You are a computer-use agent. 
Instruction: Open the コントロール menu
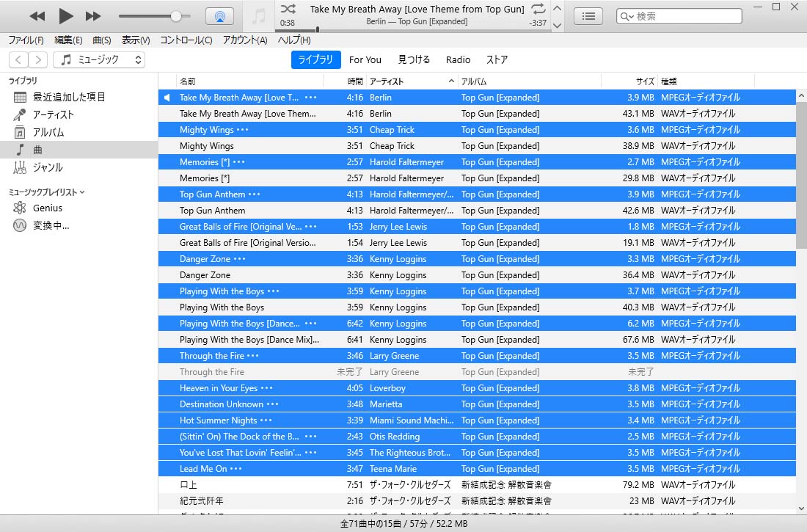click(x=186, y=40)
